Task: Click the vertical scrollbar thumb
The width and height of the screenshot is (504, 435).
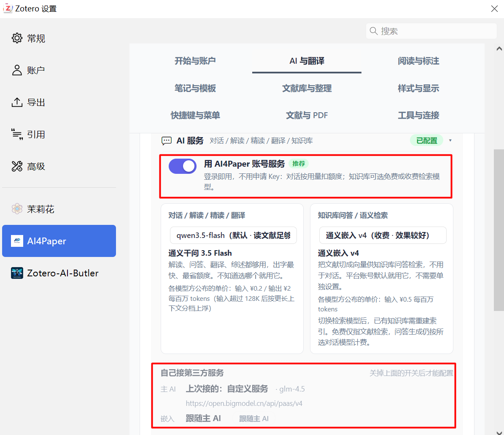Action: pyautogui.click(x=499, y=230)
